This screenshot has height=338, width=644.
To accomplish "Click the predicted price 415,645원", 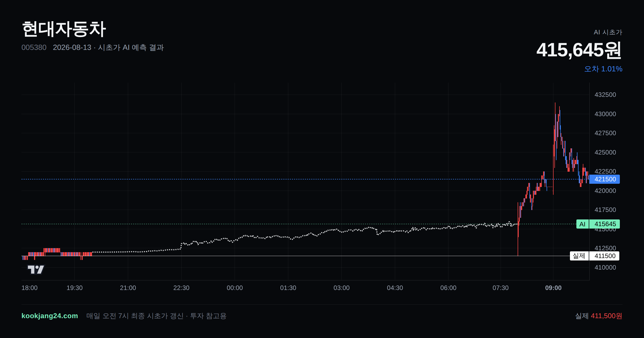I will click(x=579, y=50).
